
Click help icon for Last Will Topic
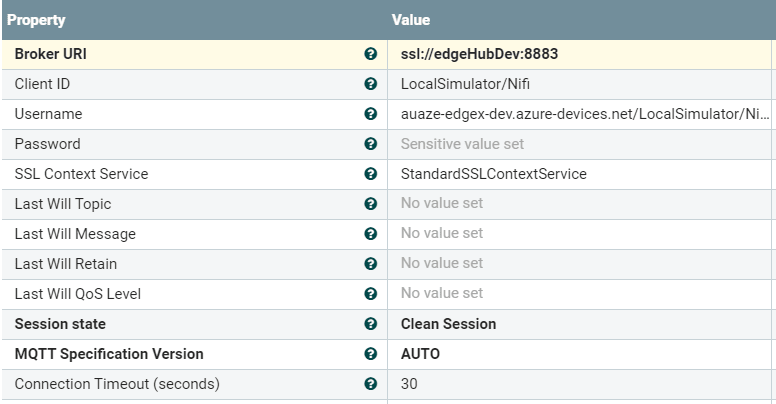(x=370, y=204)
